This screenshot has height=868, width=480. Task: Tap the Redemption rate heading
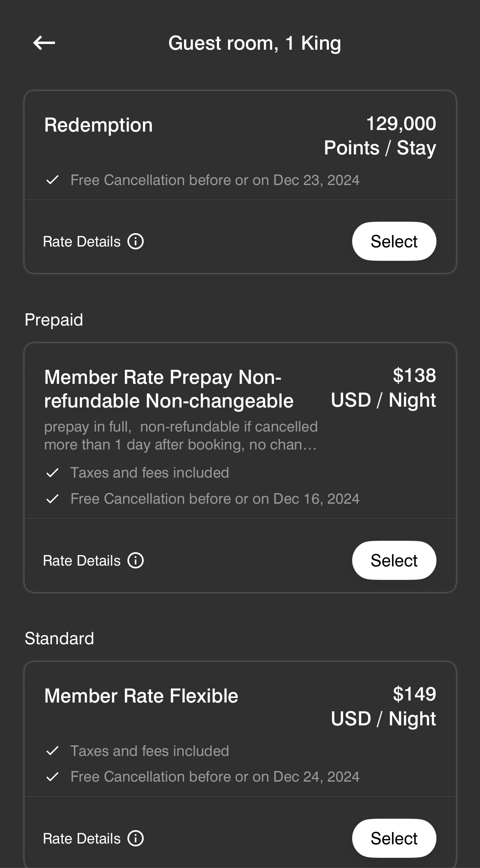98,125
